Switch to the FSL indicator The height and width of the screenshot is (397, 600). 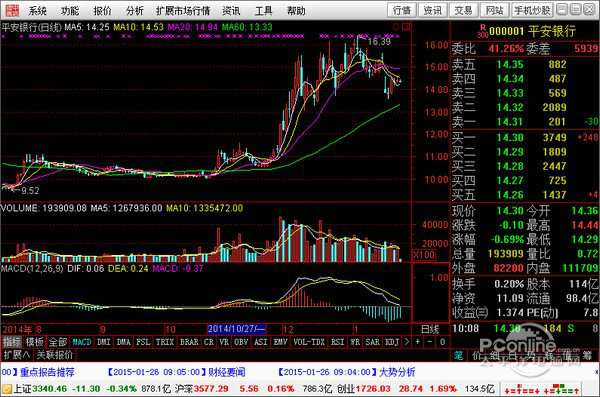tap(143, 342)
